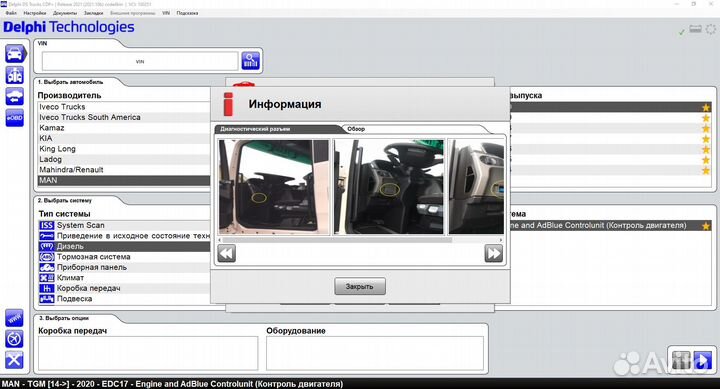Open the Настройки menu

(35, 13)
